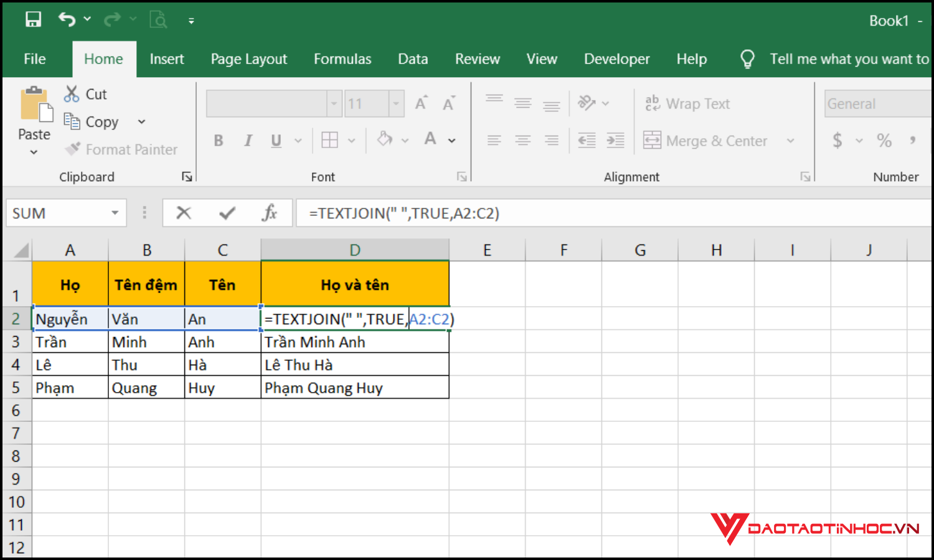
Task: Click the Increase Indent icon
Action: coord(615,141)
